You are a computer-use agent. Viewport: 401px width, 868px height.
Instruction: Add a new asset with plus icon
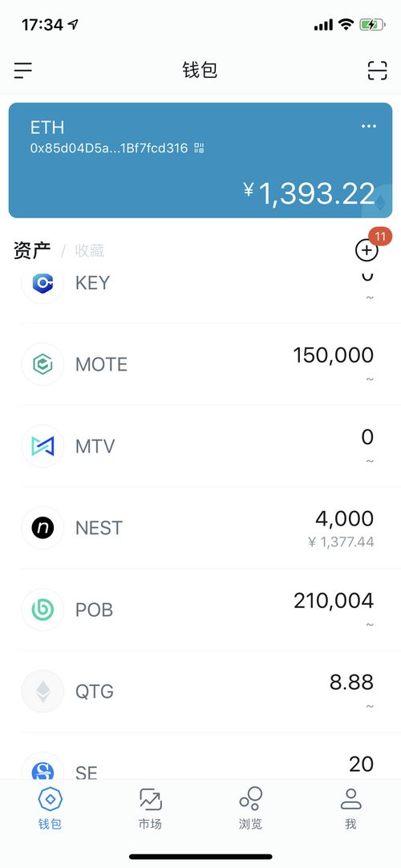click(x=367, y=250)
